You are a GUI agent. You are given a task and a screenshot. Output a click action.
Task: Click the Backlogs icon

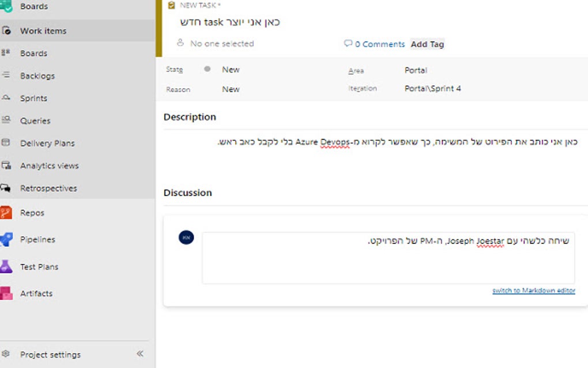click(x=6, y=76)
